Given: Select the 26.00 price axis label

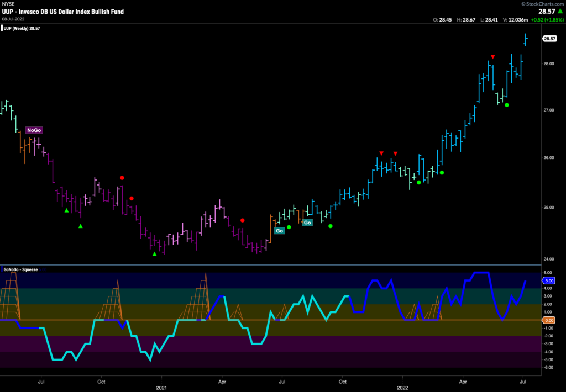Looking at the screenshot, I should (549, 157).
